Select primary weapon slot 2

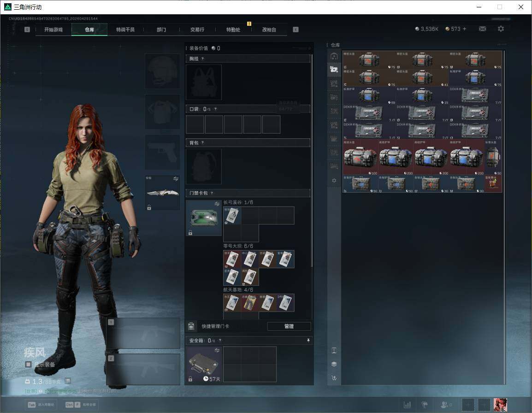click(143, 369)
